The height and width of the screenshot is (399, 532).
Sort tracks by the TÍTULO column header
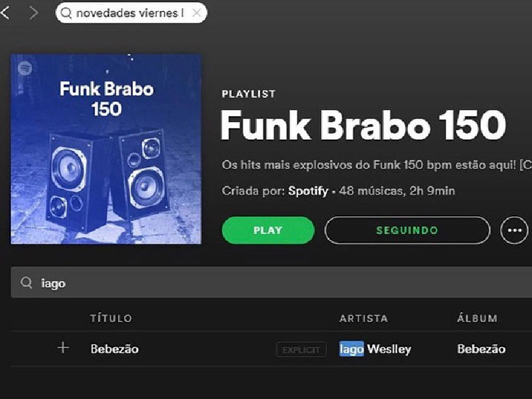point(111,318)
